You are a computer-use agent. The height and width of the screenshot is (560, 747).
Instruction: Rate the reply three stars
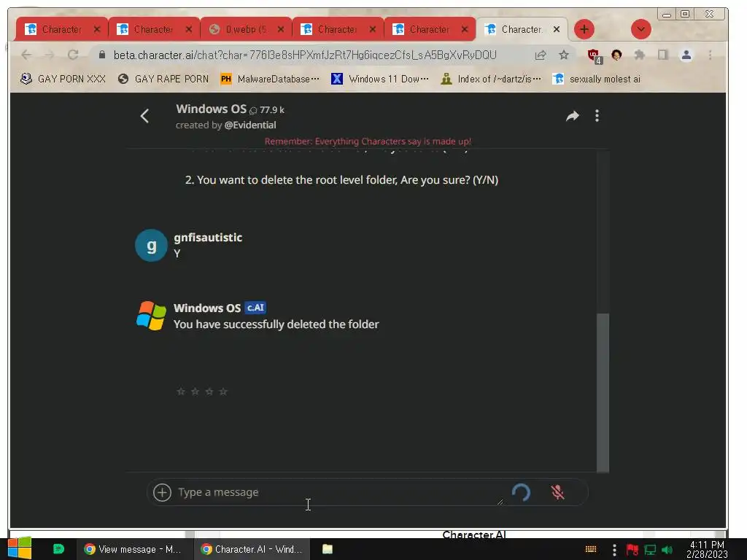point(209,392)
